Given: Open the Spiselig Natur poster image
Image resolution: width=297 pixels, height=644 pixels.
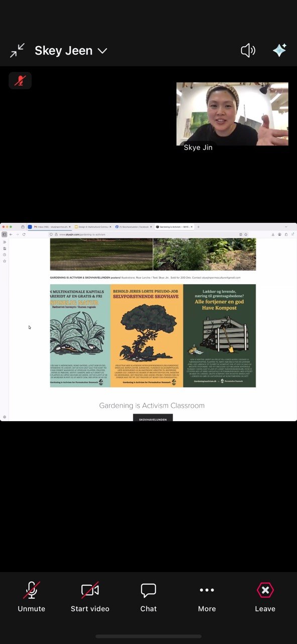Looking at the screenshot, I should coord(80,336).
